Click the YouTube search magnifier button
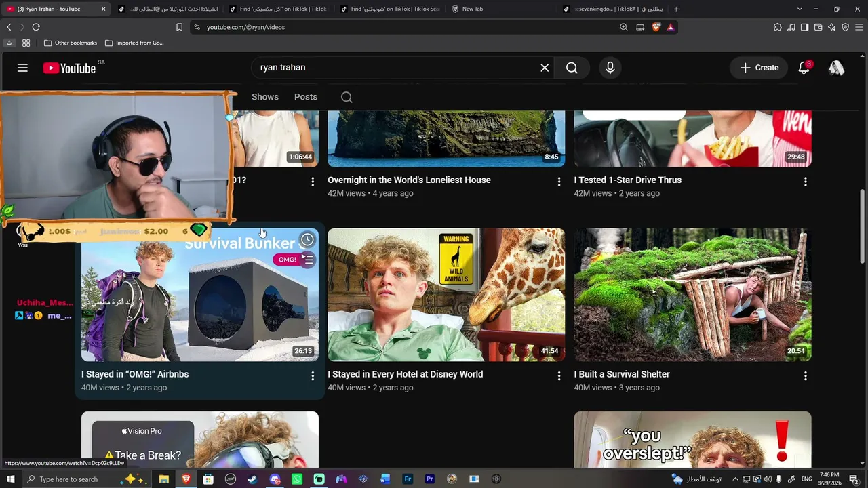The width and height of the screenshot is (868, 488). point(572,68)
